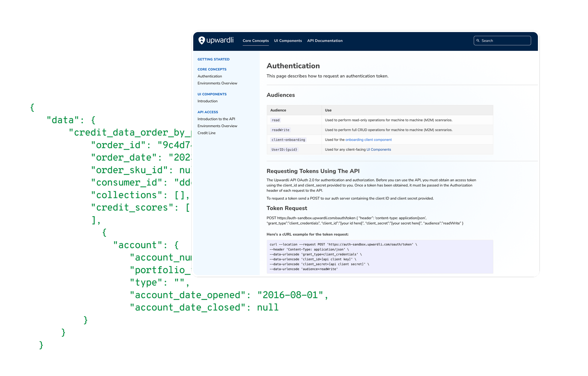Open Environments Overview under API Access
Screen dimensions: 588x376
point(217,126)
